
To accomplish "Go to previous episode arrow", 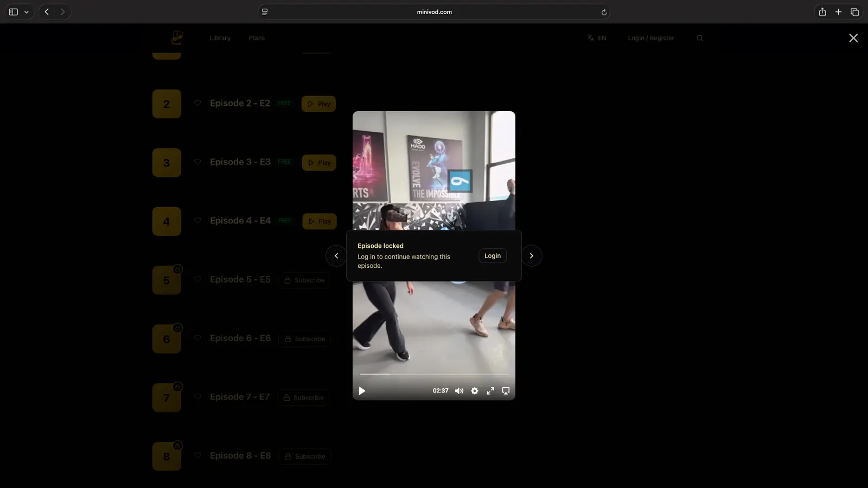I will tap(336, 256).
